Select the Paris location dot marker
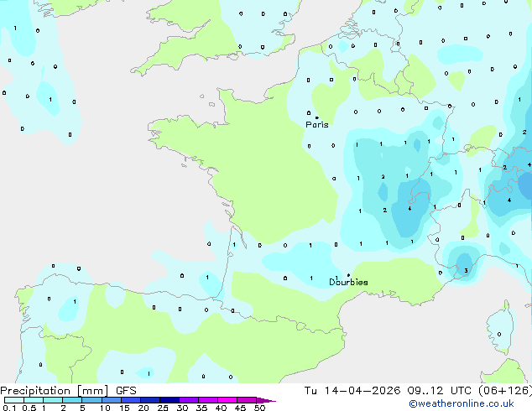Viewport: 532px width, 411px height. click(x=317, y=117)
